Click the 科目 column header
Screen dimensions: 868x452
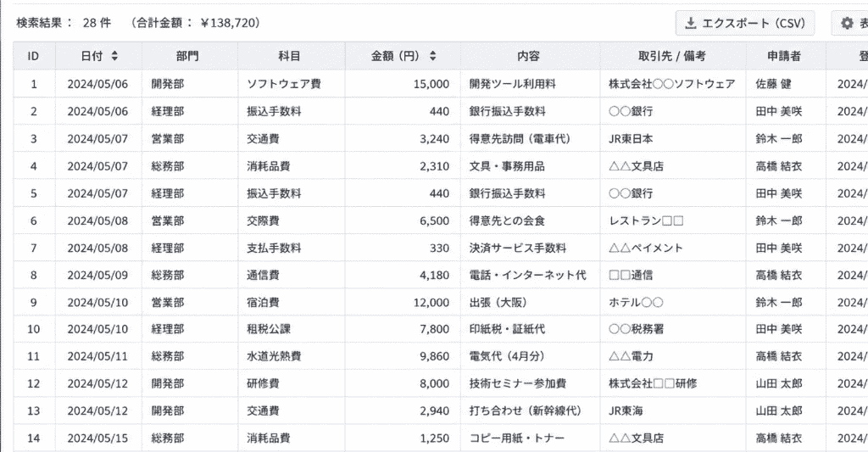click(x=292, y=56)
